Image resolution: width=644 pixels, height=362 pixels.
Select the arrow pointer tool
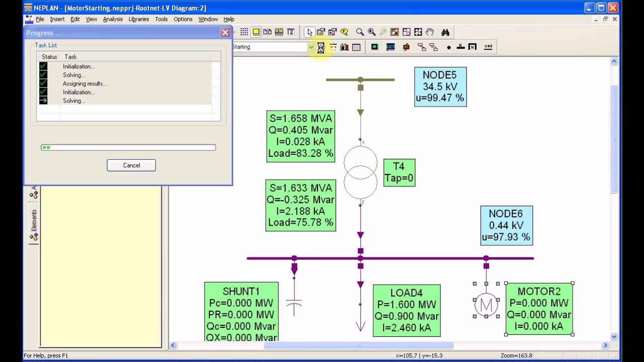pyautogui.click(x=309, y=32)
